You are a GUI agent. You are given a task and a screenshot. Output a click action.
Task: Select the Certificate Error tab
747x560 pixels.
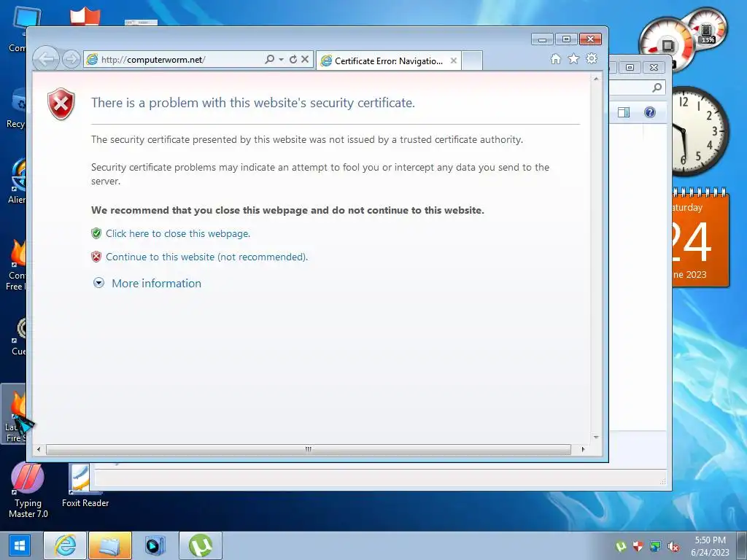point(388,61)
